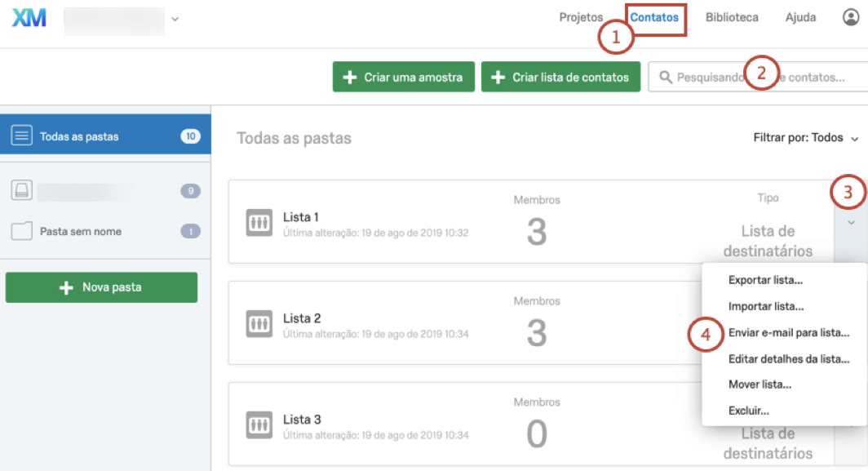Click Lista 1 type Lista de destinatários
868x471 pixels.
click(x=768, y=241)
